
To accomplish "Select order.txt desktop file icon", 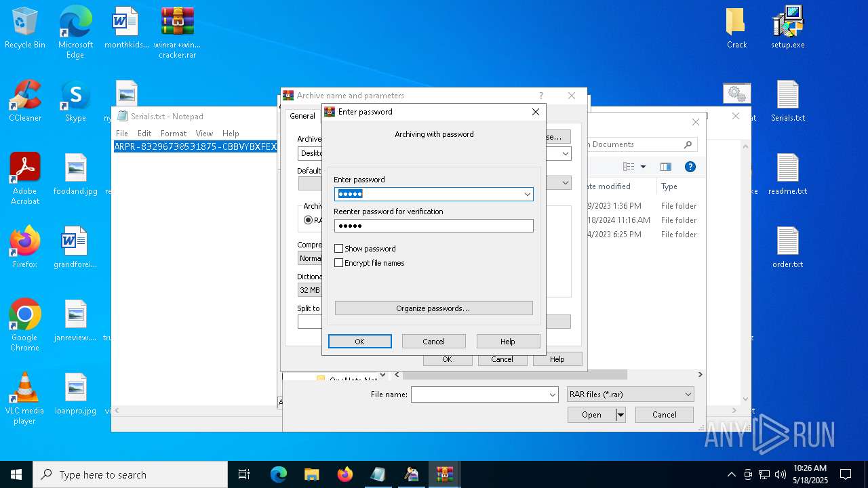I will point(787,247).
